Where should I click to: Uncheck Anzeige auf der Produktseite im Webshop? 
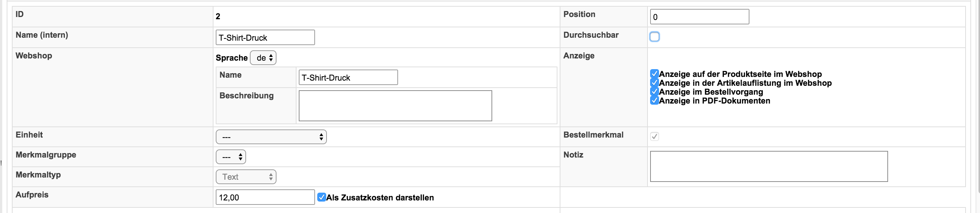point(654,74)
